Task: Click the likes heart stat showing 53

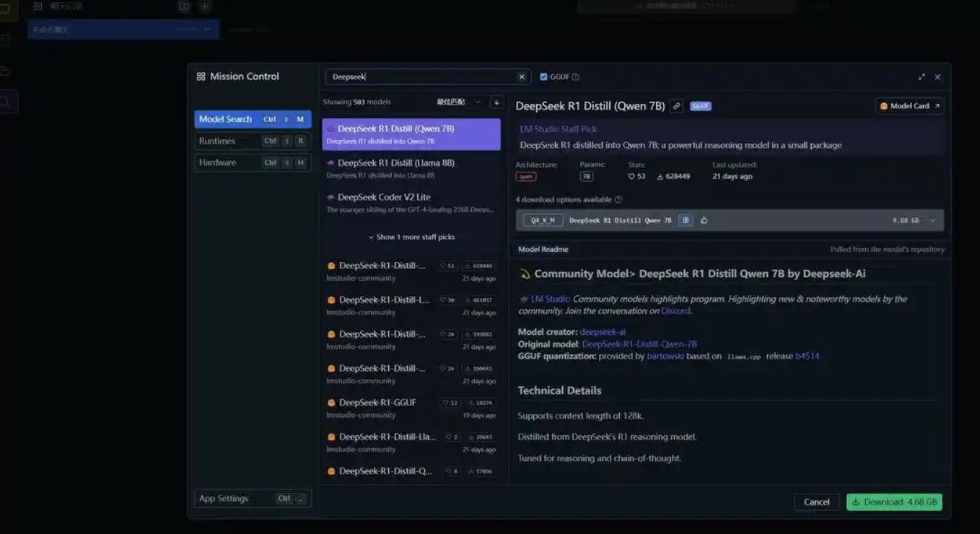Action: point(636,176)
